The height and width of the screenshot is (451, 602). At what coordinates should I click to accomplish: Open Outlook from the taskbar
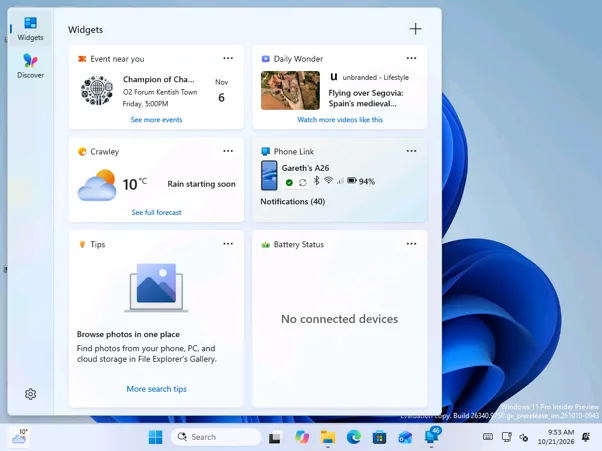tap(405, 437)
